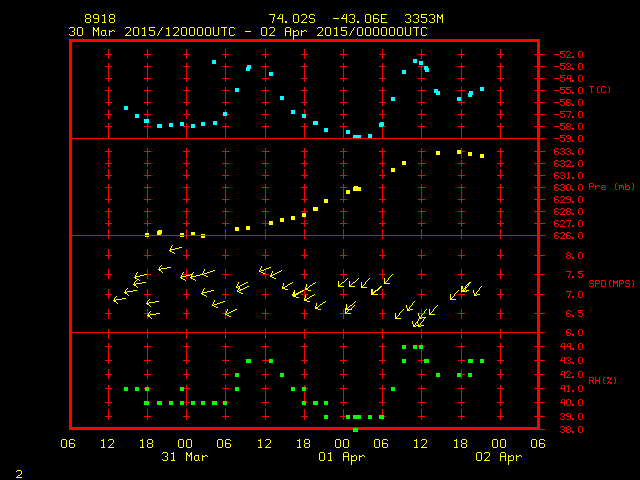Click wind speed tick label 7.5
This screenshot has height=480, width=640.
574,275
